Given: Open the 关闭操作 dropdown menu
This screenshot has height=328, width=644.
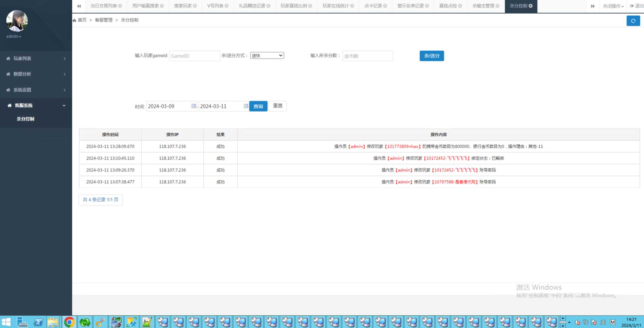Looking at the screenshot, I should click(613, 6).
